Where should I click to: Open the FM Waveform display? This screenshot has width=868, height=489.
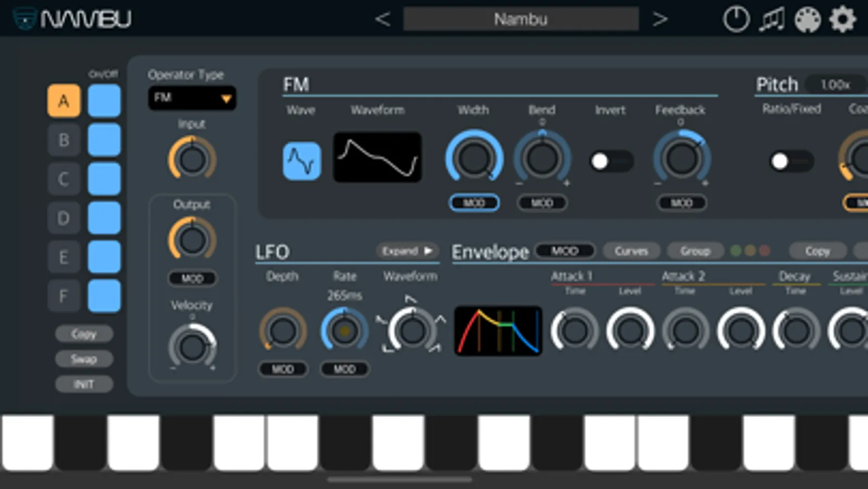[x=377, y=157]
